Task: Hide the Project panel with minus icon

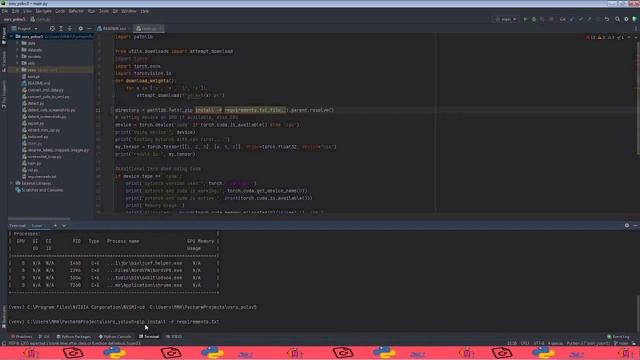Action: 89,29
